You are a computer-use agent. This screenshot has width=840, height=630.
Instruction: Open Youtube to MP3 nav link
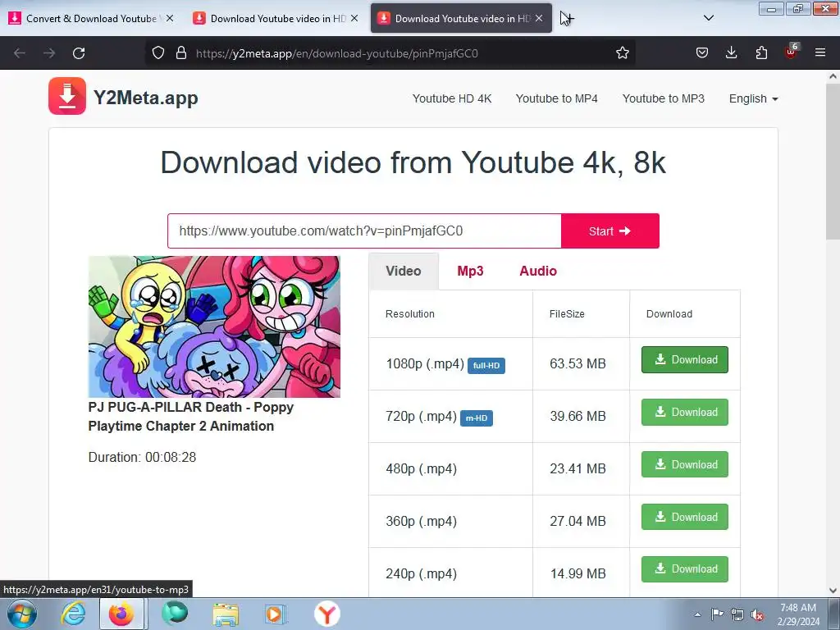pyautogui.click(x=663, y=98)
